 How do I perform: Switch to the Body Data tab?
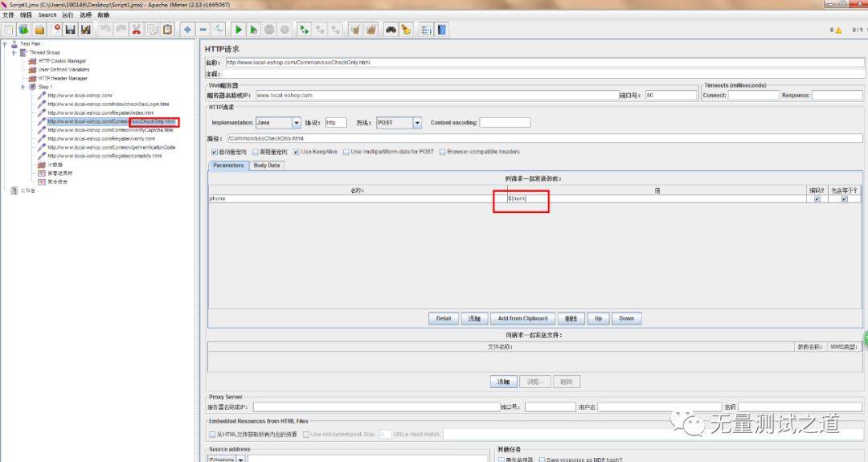(x=267, y=166)
